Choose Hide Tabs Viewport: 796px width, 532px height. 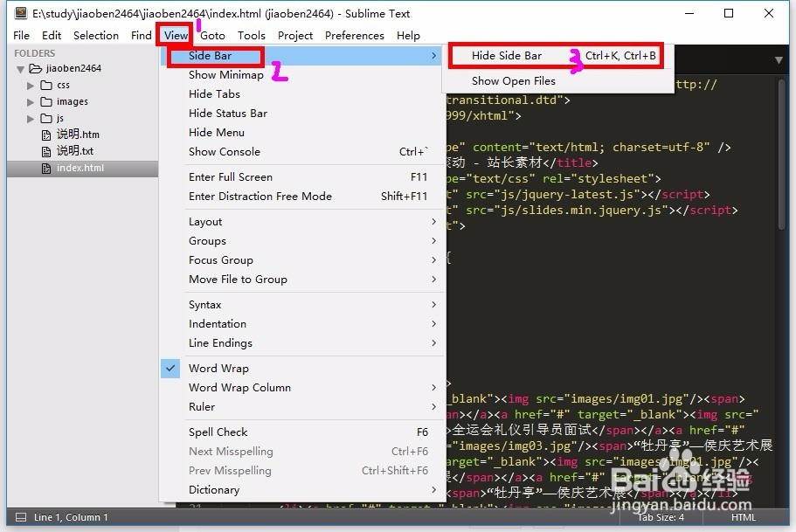(x=303, y=94)
